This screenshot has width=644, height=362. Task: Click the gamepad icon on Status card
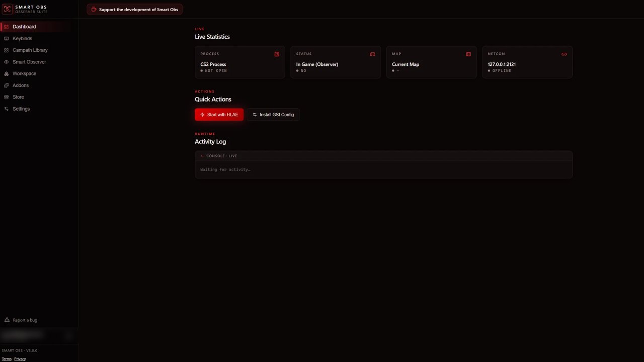pos(372,54)
